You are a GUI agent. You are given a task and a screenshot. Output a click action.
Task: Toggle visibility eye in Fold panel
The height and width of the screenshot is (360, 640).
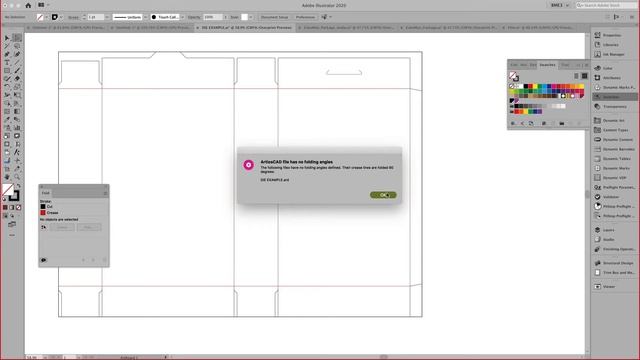44,260
